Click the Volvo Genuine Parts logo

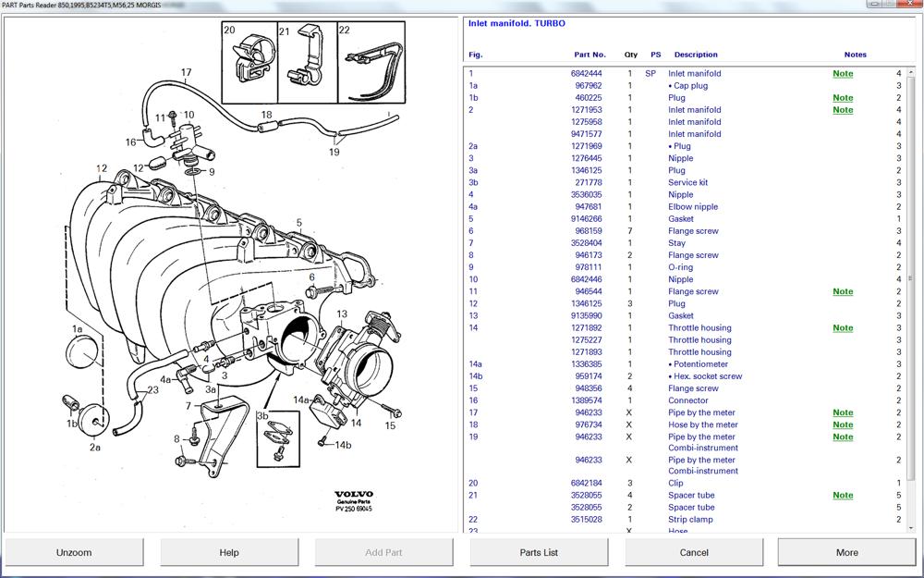point(353,500)
